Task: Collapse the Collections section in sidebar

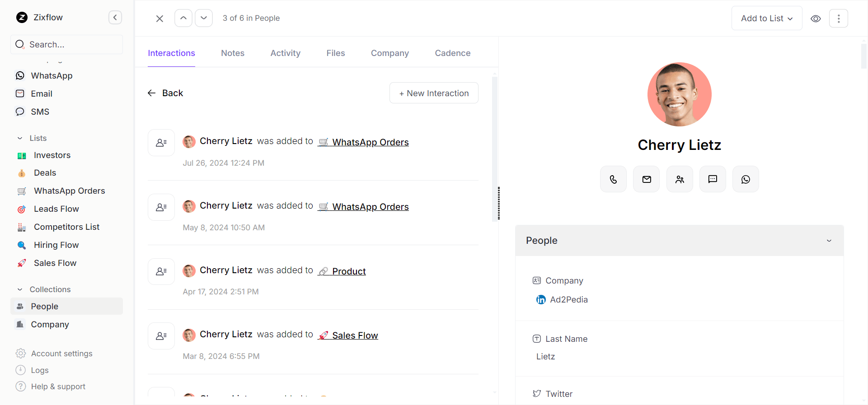Action: (20, 289)
